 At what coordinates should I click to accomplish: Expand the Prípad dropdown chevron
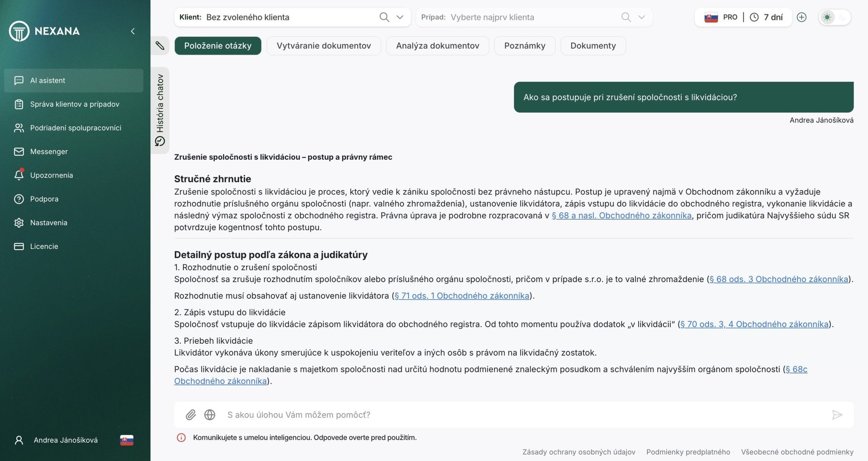point(641,17)
